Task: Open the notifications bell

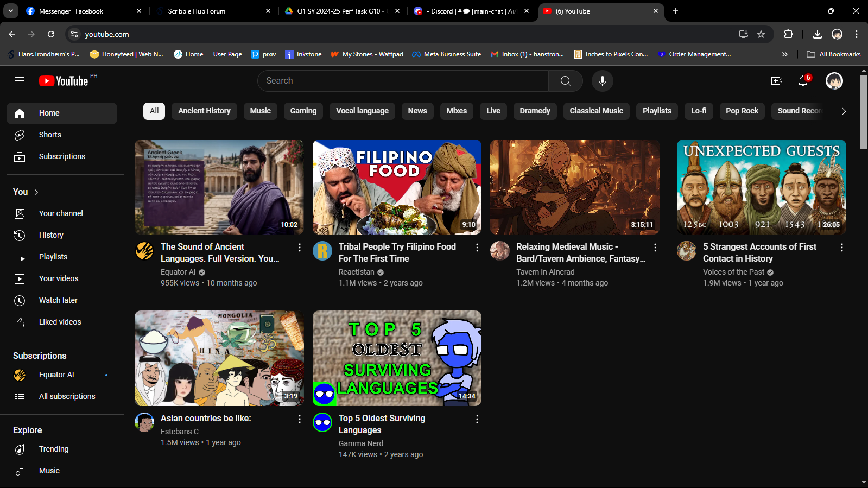Action: tap(803, 81)
